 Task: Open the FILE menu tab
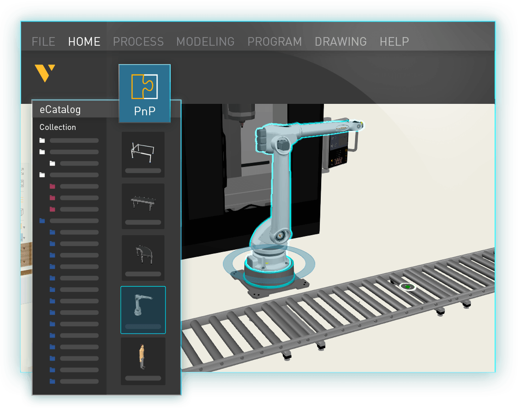[x=43, y=42]
